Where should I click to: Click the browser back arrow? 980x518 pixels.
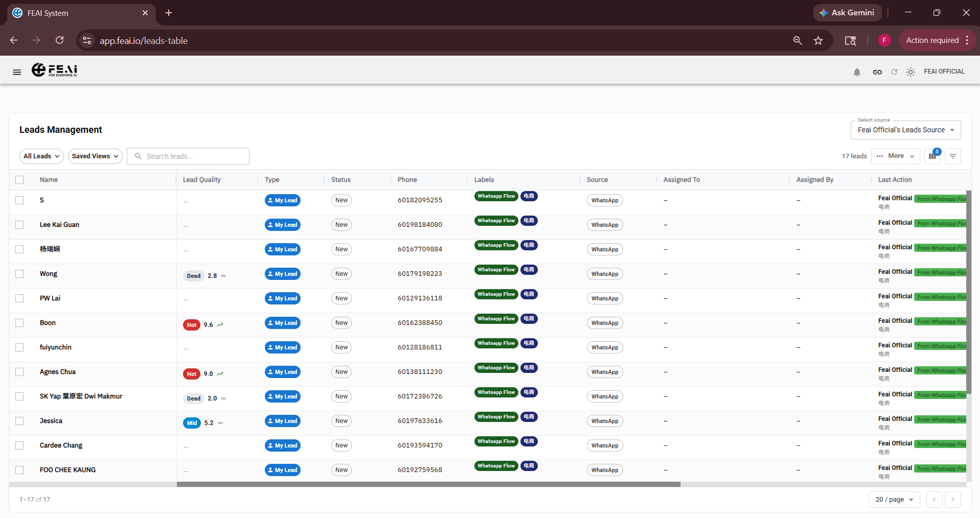(14, 40)
